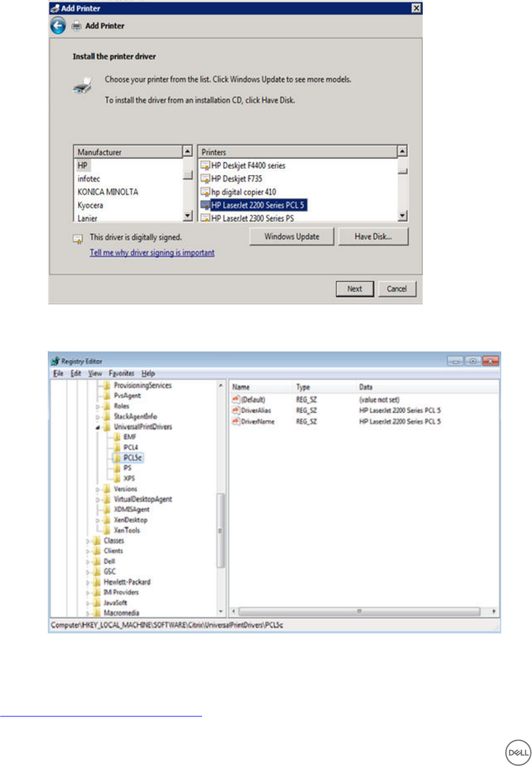Select infotec manufacturer
This screenshot has width=532, height=766.
tap(89, 179)
